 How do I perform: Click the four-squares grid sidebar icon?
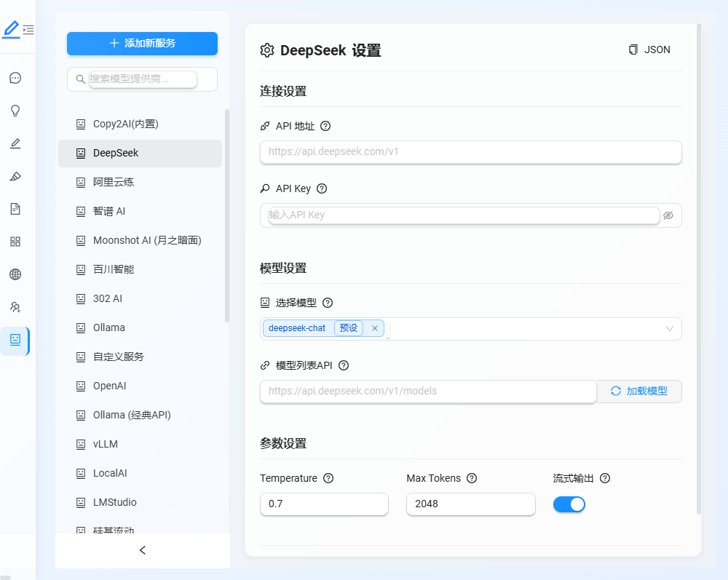(x=15, y=242)
